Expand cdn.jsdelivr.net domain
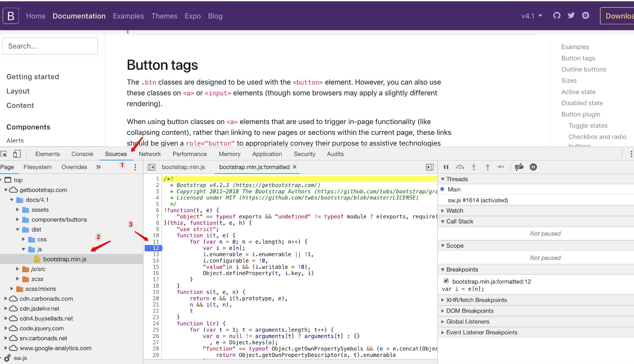 pyautogui.click(x=6, y=308)
